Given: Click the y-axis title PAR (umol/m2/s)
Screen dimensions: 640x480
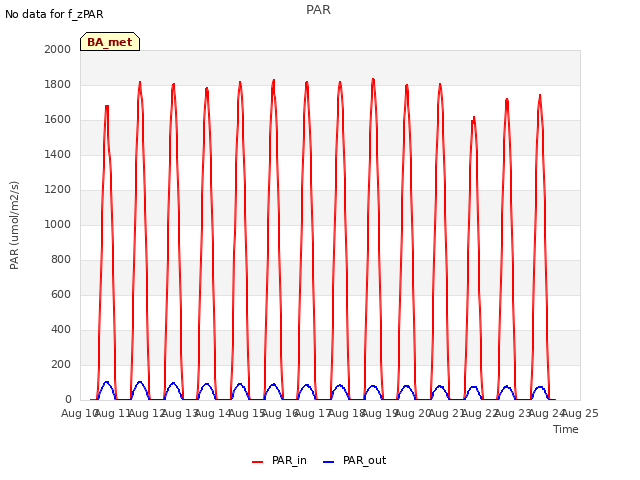Looking at the screenshot, I should 14,225.
